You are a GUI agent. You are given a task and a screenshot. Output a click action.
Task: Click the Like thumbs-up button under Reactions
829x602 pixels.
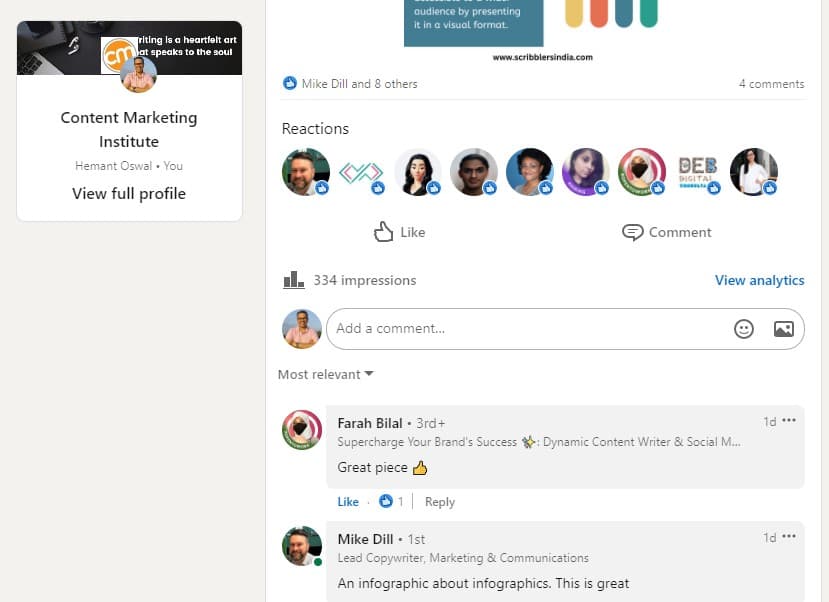pyautogui.click(x=399, y=232)
